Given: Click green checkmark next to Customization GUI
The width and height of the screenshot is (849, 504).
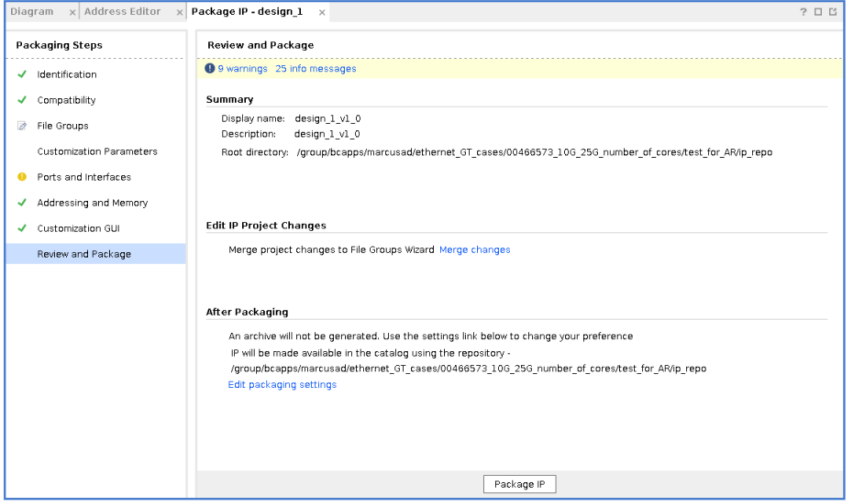Looking at the screenshot, I should 22,228.
